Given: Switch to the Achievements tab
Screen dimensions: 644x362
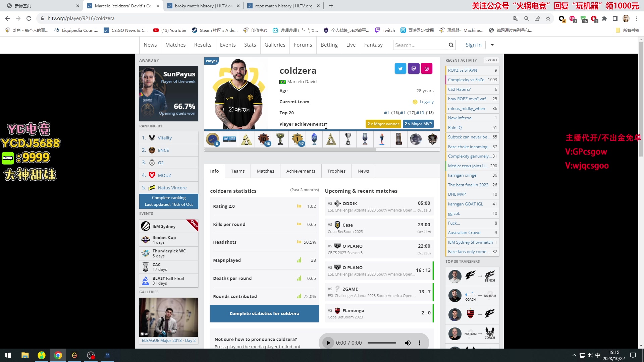Looking at the screenshot, I should pos(301,171).
